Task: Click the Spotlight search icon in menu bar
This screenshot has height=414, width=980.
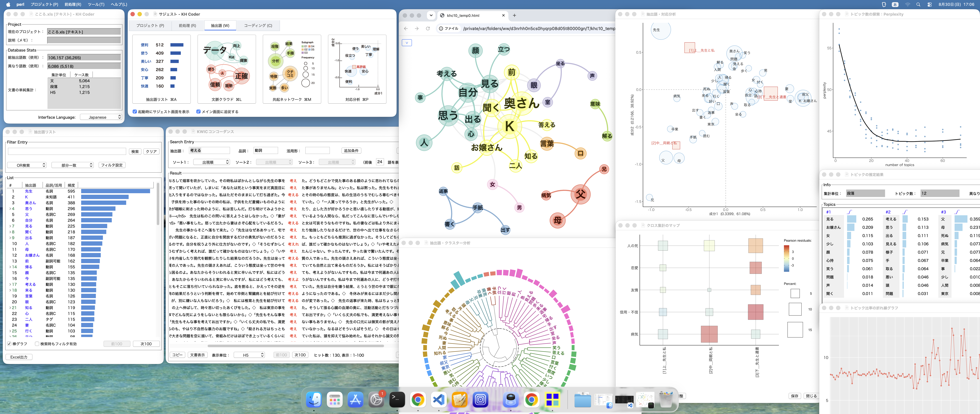Action: point(918,5)
